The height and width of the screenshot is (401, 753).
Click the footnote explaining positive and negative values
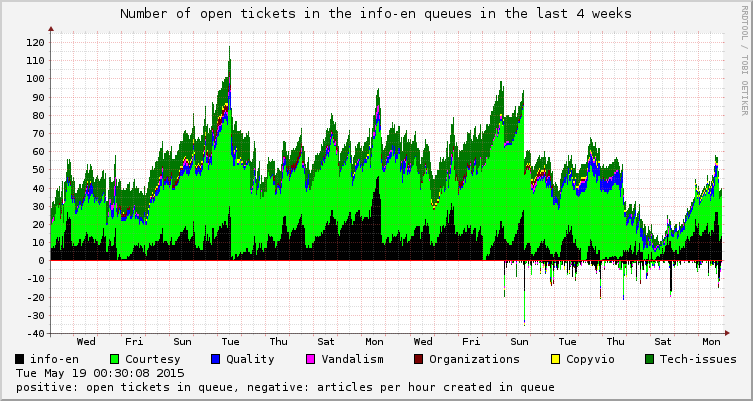click(285, 387)
